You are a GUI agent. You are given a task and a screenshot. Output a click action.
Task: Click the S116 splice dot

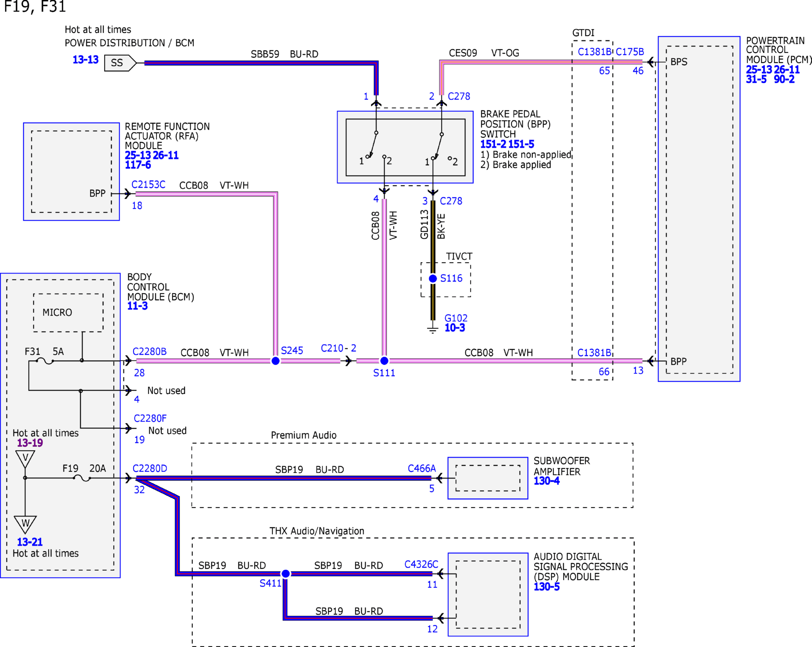433,279
